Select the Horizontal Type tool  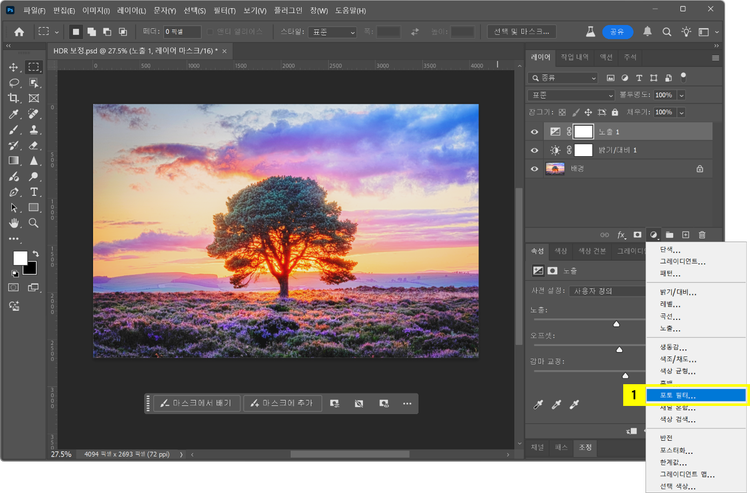click(34, 191)
